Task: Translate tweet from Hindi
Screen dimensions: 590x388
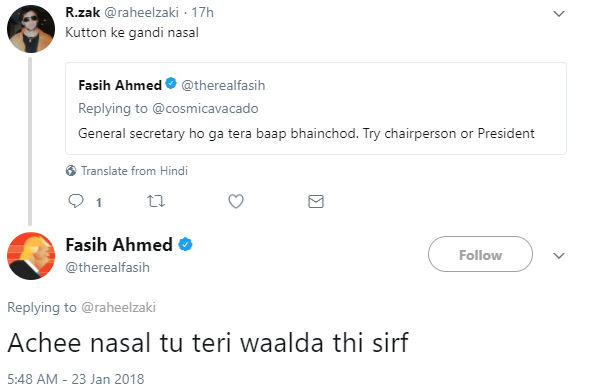Action: click(x=134, y=171)
